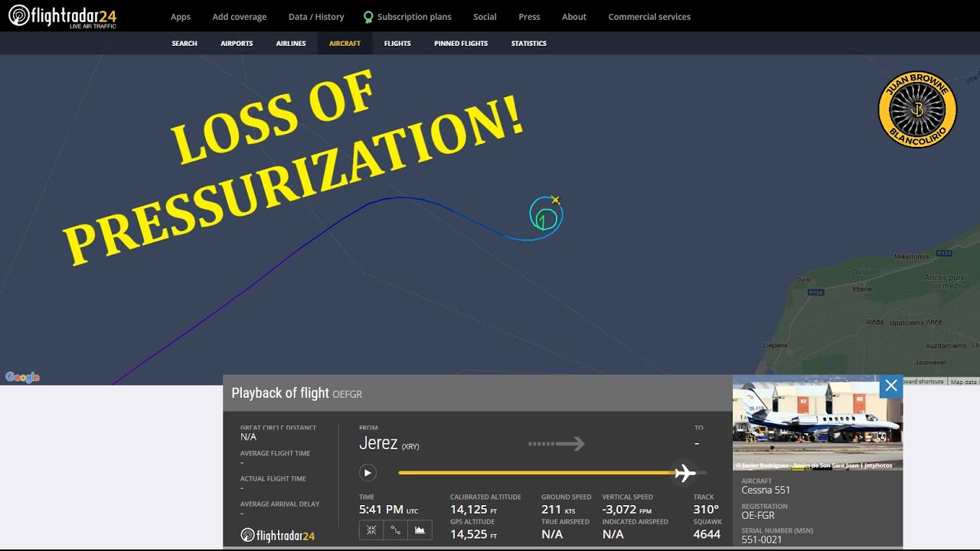
Task: Open Subscription plans link
Action: click(x=414, y=17)
